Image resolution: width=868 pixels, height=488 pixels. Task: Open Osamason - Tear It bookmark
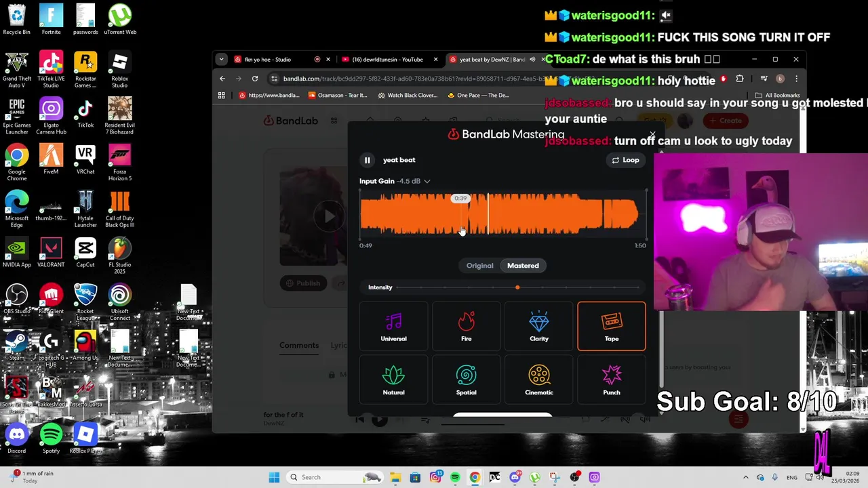tap(338, 96)
